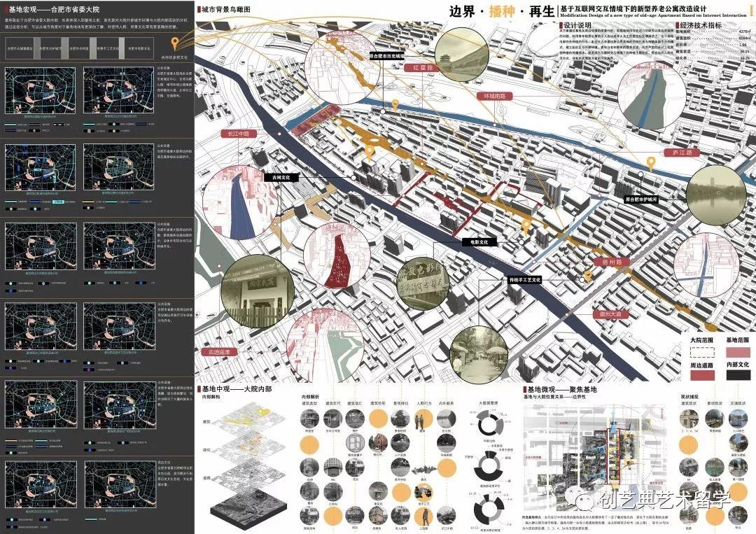Click the top donut chart under 大数据整理
This screenshot has height=534, width=756.
click(490, 423)
